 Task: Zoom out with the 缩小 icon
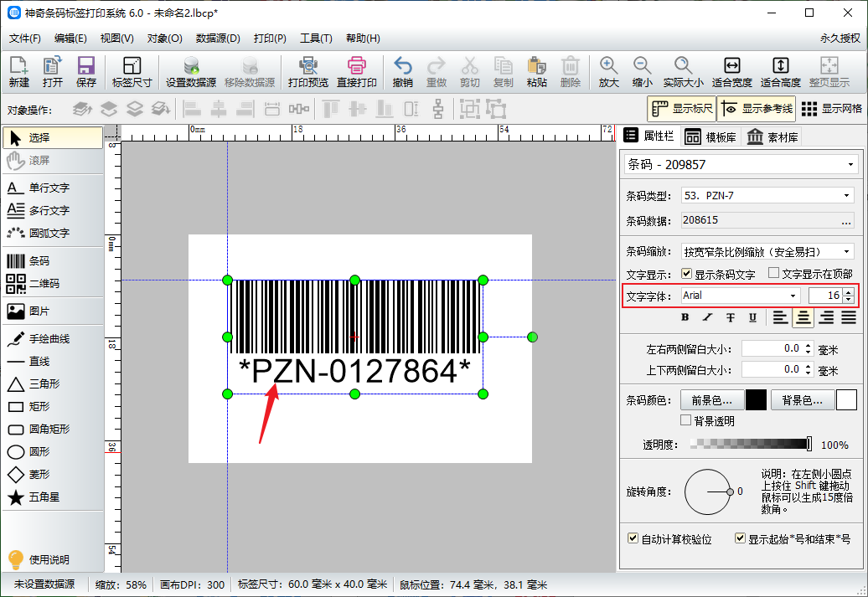(x=642, y=72)
